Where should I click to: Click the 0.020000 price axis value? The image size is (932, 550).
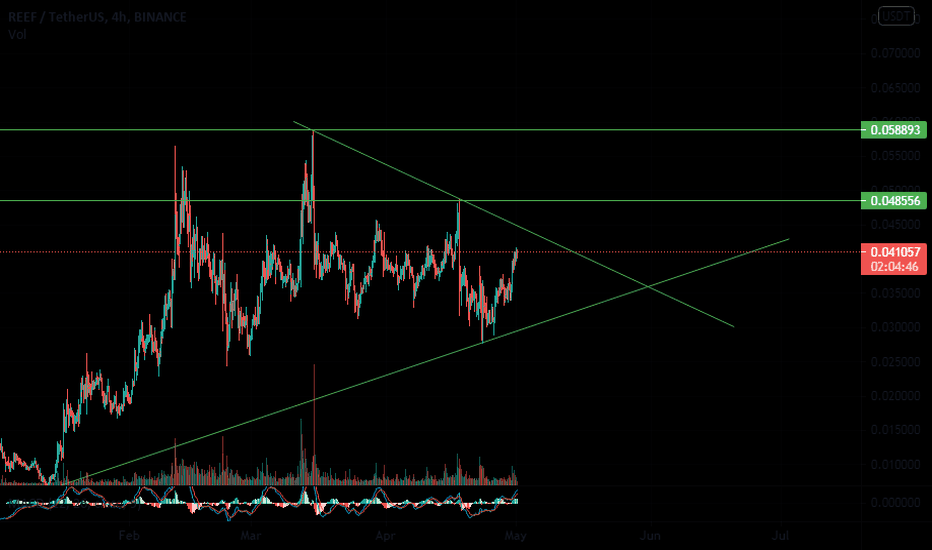pyautogui.click(x=896, y=396)
